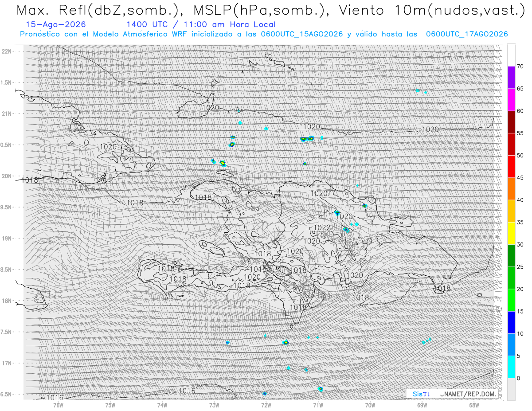This screenshot has height=411, width=532.
Task: Click the '74W' longitude label
Action: (x=162, y=404)
